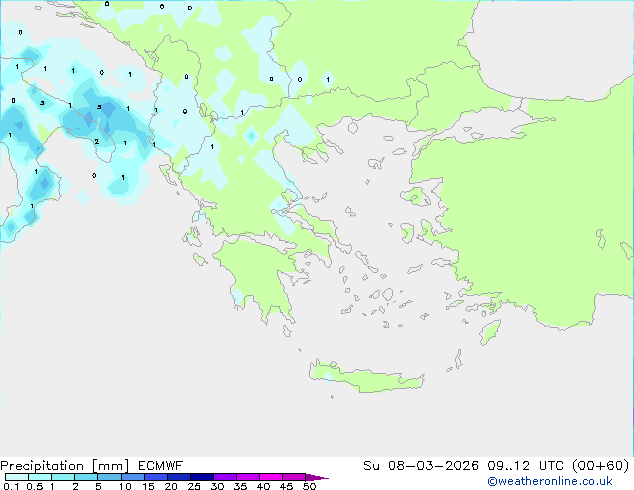
Task: Pick the 15–20 mm legend color box
Action: tap(156, 477)
